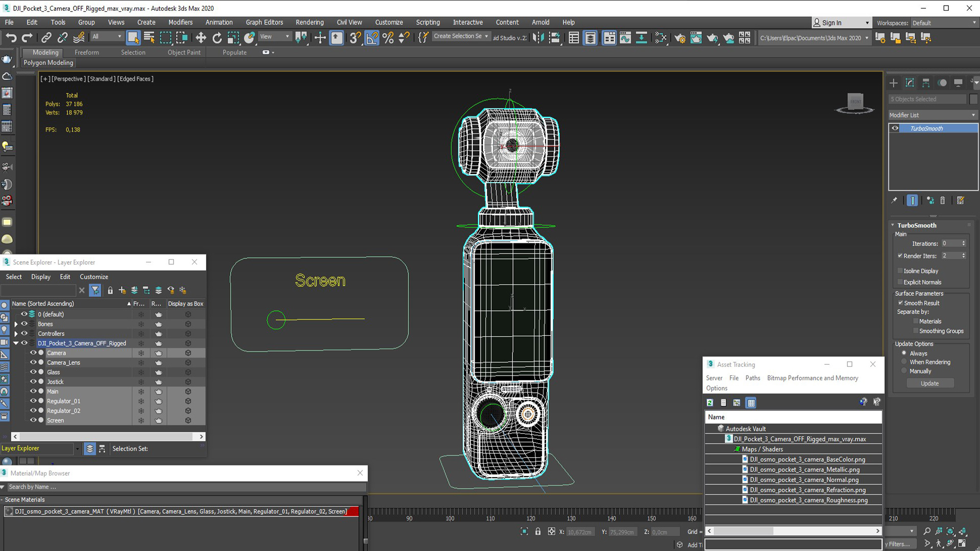Screen dimensions: 980x551
Task: Open the Create panel plus icon
Action: coord(893,83)
